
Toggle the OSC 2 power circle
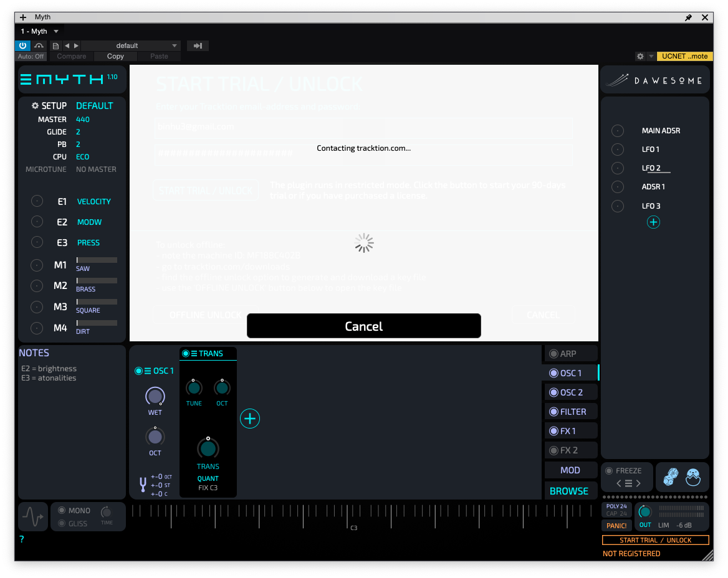pyautogui.click(x=553, y=392)
